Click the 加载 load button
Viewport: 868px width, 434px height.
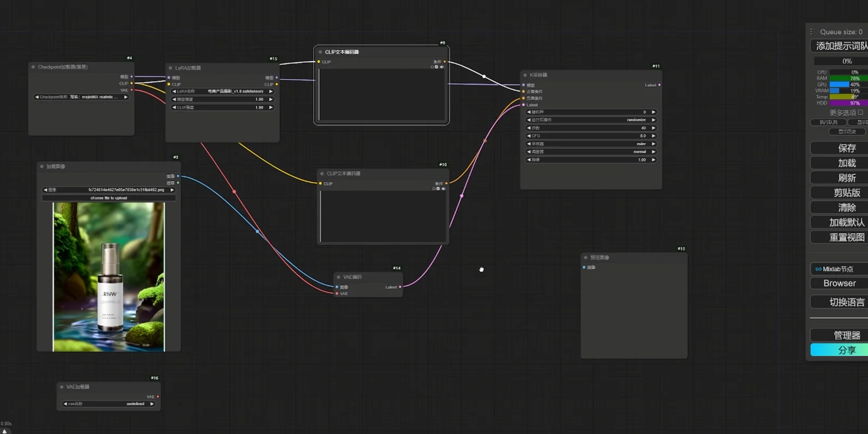coord(840,163)
